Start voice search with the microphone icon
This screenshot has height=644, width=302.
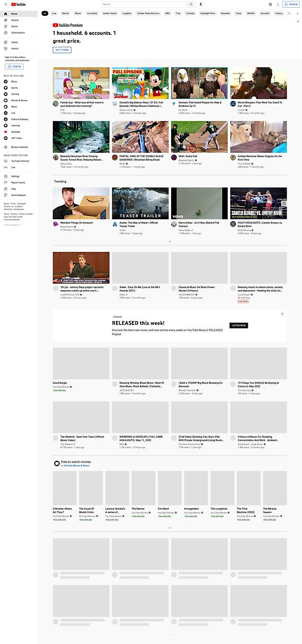click(x=201, y=4)
